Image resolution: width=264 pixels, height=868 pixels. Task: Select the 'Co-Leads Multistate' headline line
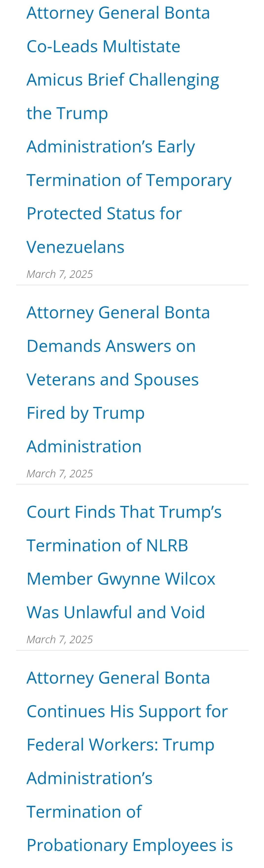click(103, 46)
